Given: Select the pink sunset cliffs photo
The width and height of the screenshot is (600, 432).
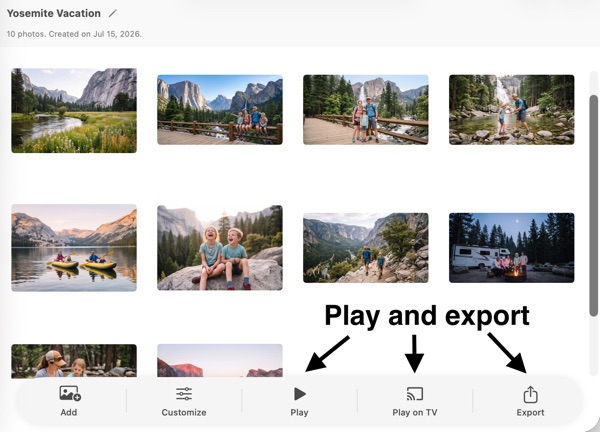Looking at the screenshot, I should pyautogui.click(x=220, y=361).
